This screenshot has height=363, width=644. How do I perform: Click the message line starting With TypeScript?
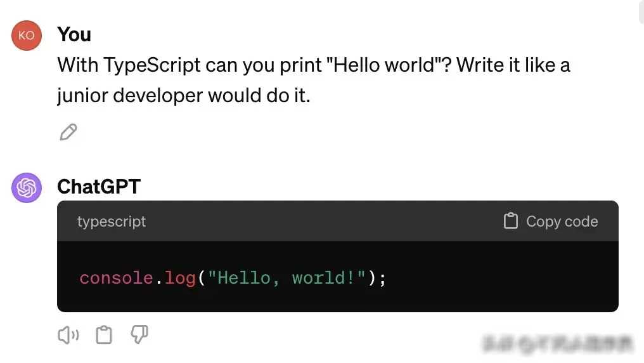pyautogui.click(x=314, y=65)
